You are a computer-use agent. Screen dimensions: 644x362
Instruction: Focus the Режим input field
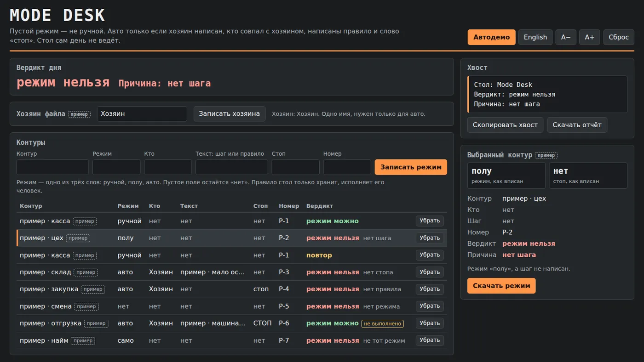pos(116,167)
